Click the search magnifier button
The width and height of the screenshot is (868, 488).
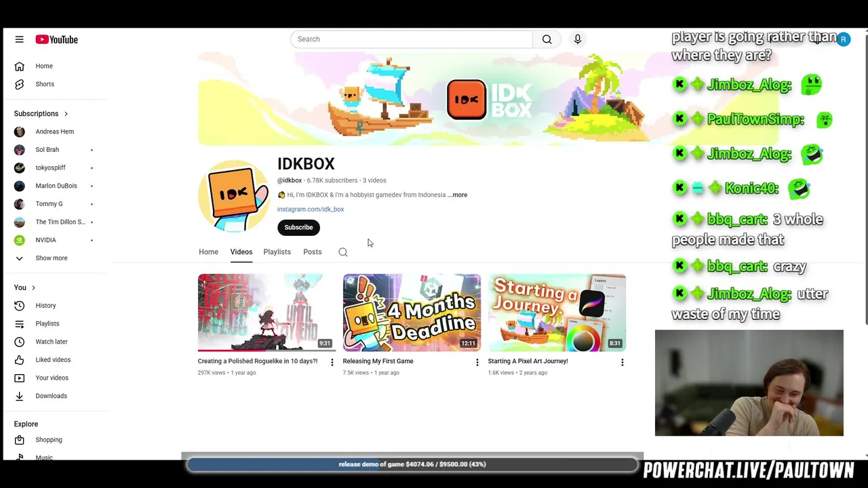[547, 39]
